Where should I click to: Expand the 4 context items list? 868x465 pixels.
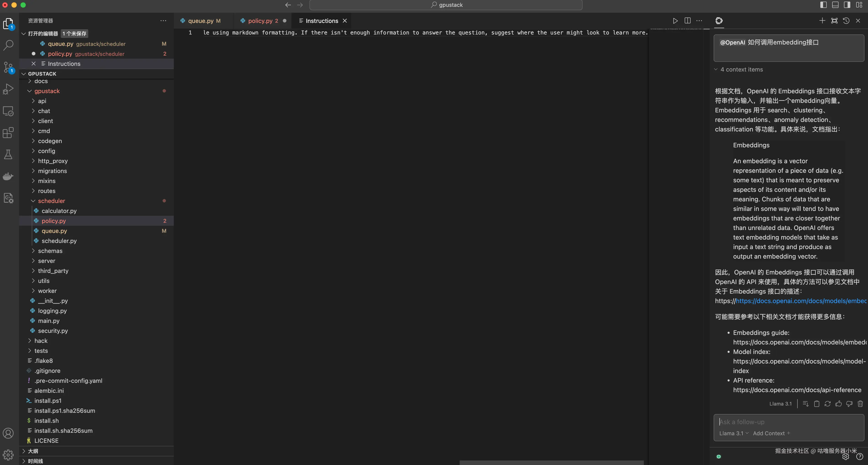tap(741, 69)
